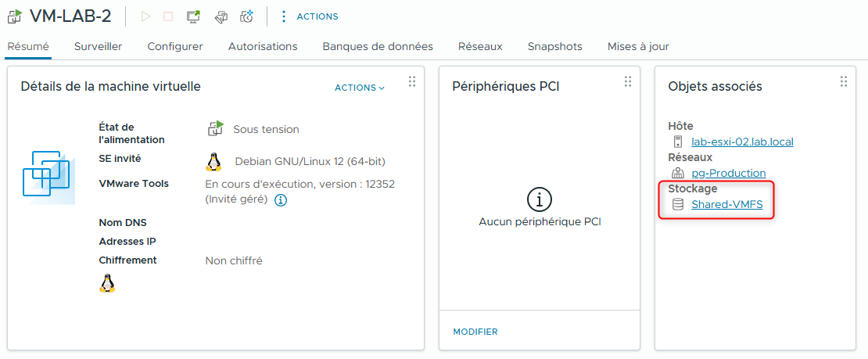Image resolution: width=868 pixels, height=359 pixels.
Task: Click the Périphériques PCI heading
Action: point(505,86)
